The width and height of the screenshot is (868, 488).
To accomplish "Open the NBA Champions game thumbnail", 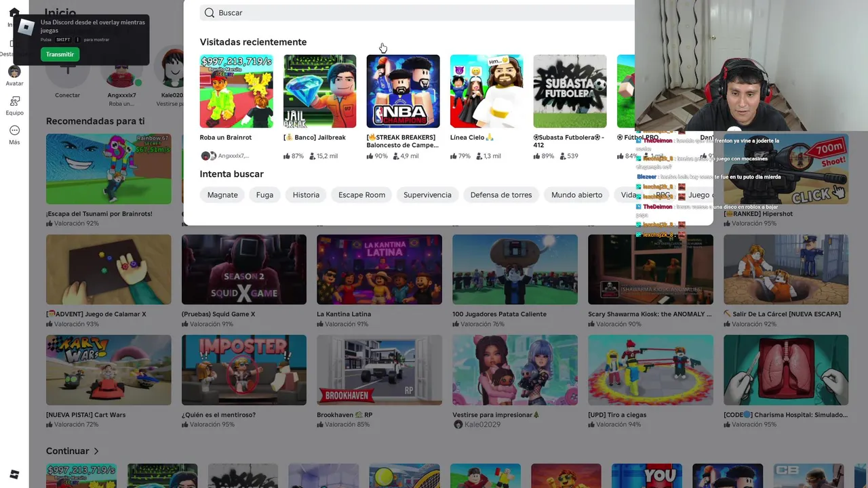I will click(403, 91).
